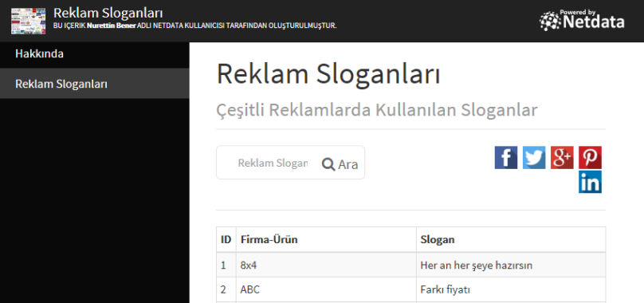Share page on Facebook icon
This screenshot has height=303, width=644.
click(505, 157)
